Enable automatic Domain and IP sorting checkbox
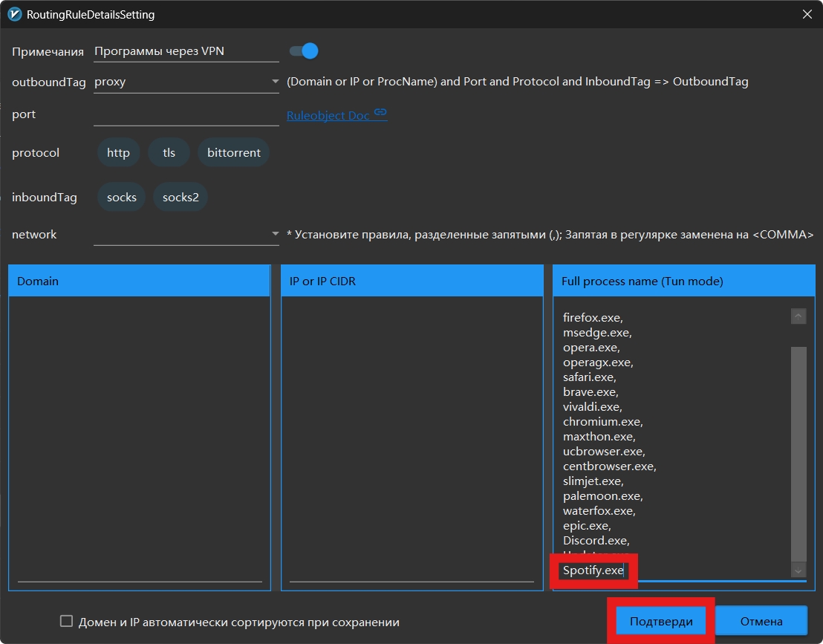The width and height of the screenshot is (823, 644). tap(67, 622)
